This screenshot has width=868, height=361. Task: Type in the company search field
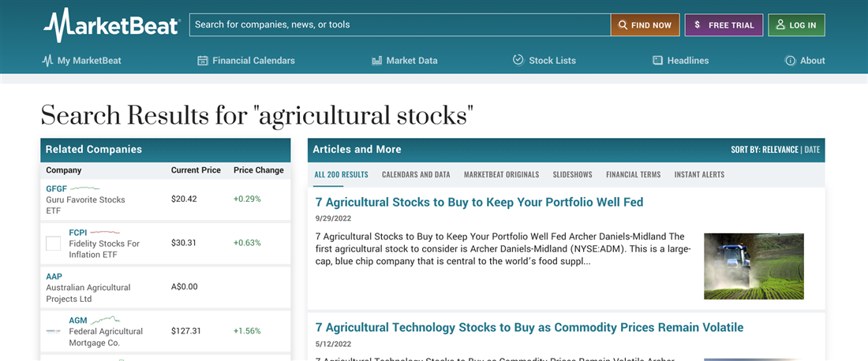(399, 24)
